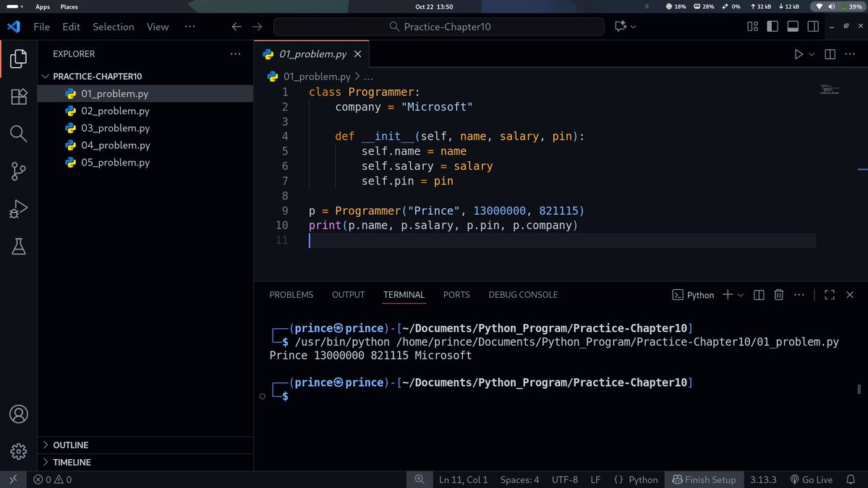Viewport: 868px width, 488px height.
Task: Start Go Live server from the status bar
Action: click(812, 479)
